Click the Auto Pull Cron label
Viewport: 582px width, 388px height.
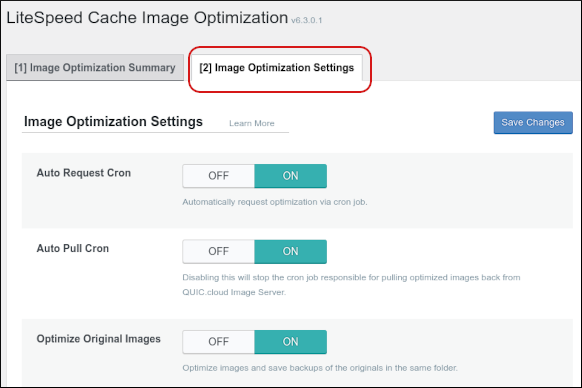pyautogui.click(x=73, y=248)
